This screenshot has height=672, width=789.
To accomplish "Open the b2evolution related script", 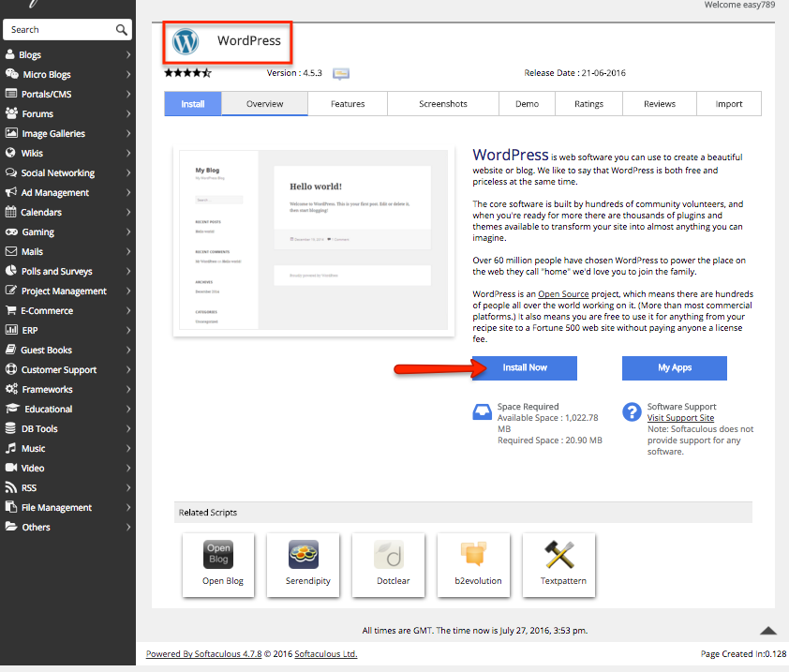I will [473, 565].
